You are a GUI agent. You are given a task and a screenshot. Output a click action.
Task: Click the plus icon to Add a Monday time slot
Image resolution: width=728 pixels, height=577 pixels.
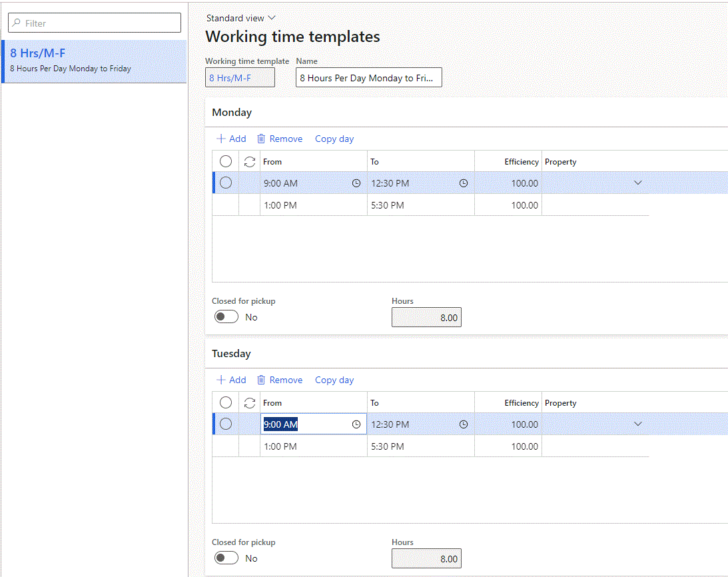click(x=220, y=138)
